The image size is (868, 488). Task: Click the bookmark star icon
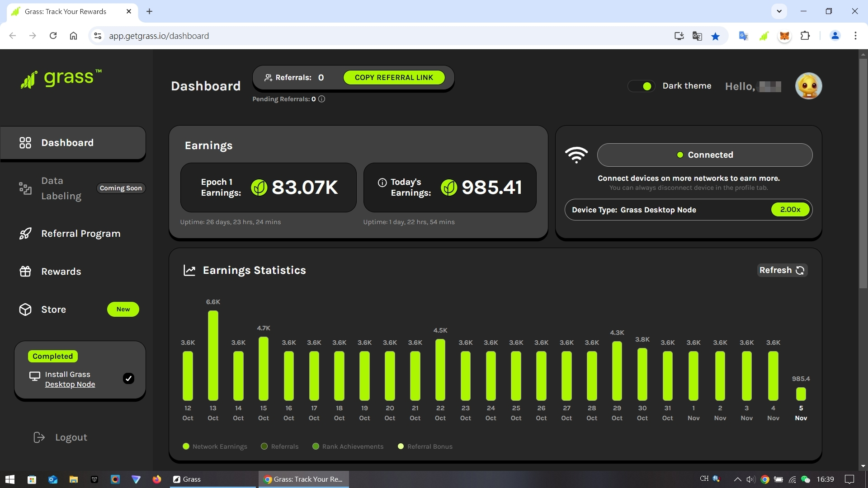(715, 36)
